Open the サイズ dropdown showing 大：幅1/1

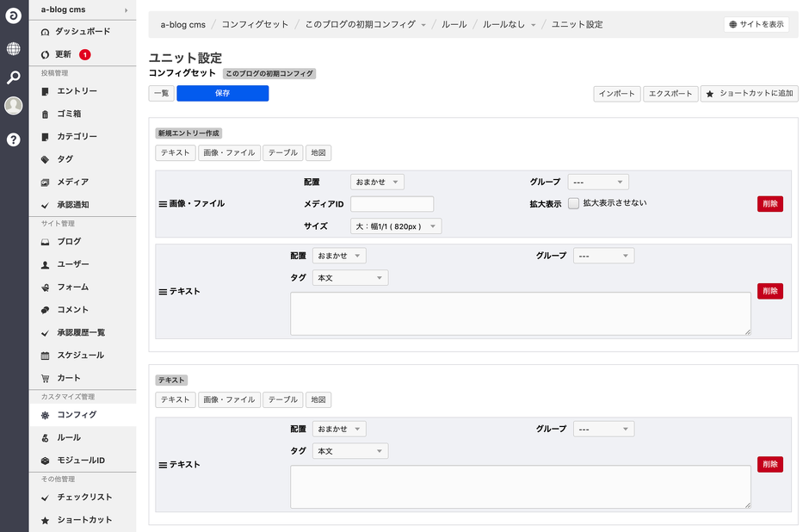[x=396, y=226]
